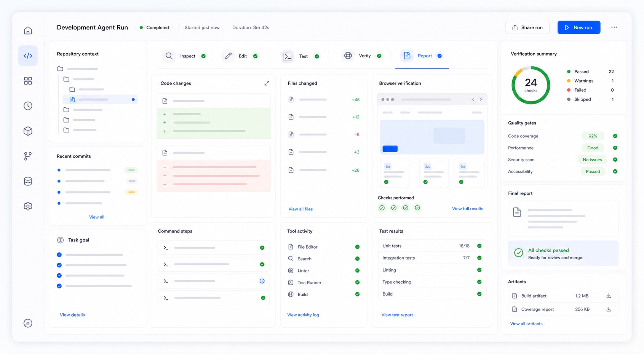Expand the second-level folder under repository root
The width and height of the screenshot is (644, 354).
66,79
